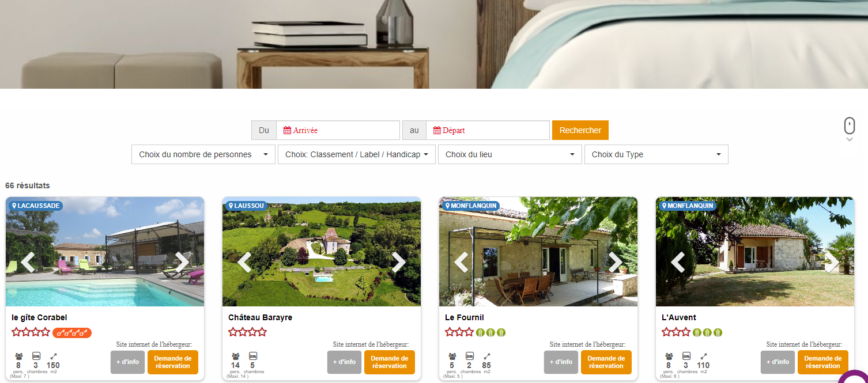Show previous photo of le gîte Corabel
Screen dimensions: 868x383
click(28, 262)
